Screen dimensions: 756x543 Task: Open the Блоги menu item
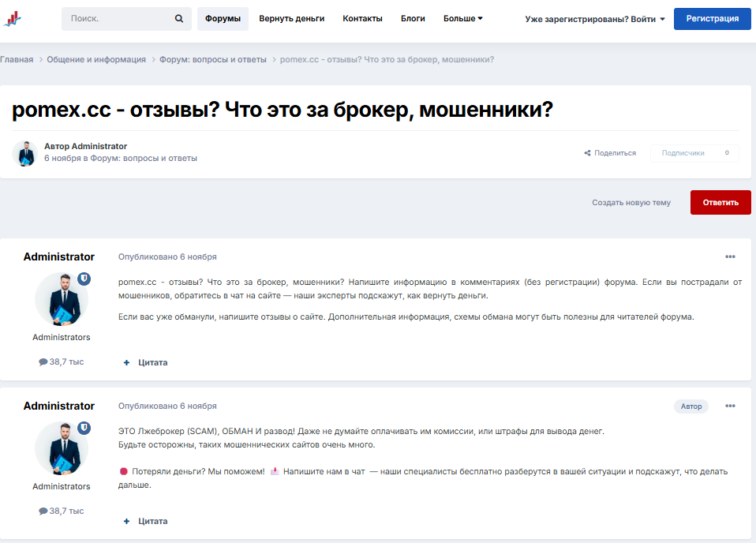click(413, 17)
